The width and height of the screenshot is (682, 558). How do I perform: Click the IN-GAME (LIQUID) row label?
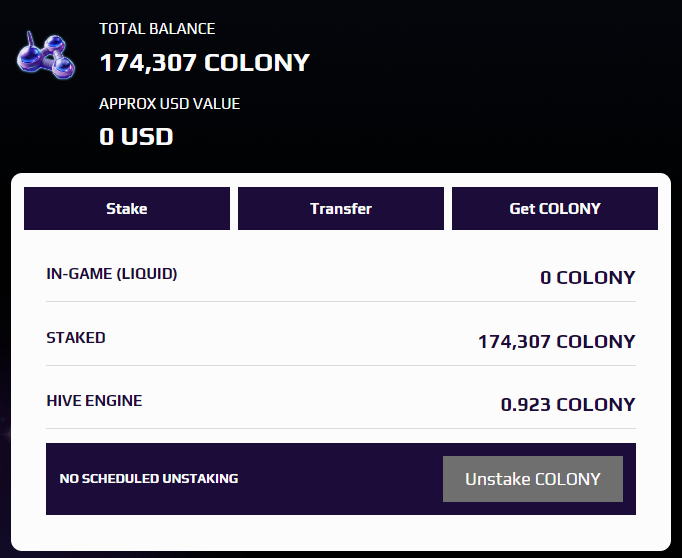coord(112,274)
